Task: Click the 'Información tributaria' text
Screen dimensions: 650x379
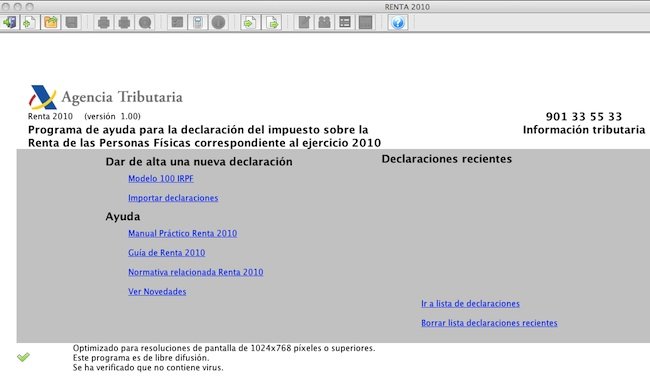Action: (x=584, y=130)
